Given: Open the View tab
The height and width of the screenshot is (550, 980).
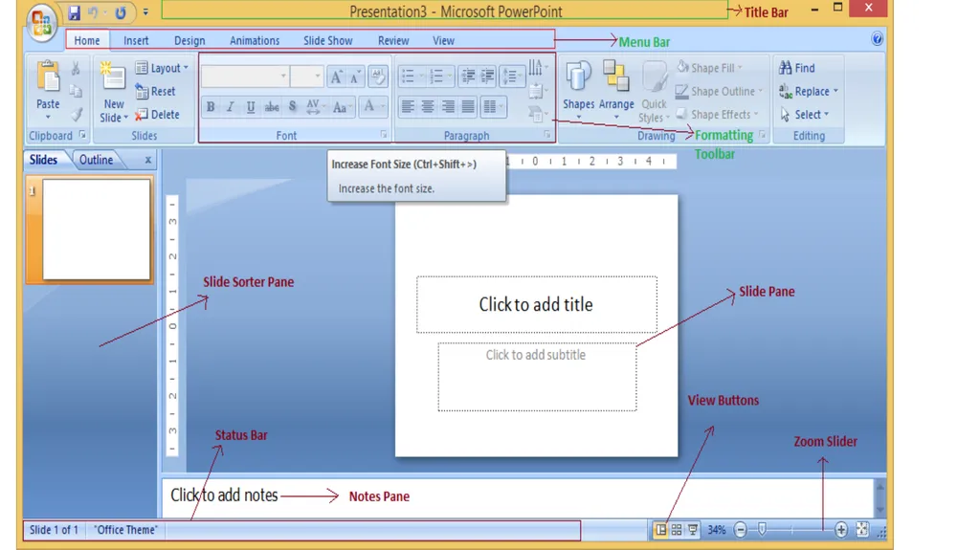Looking at the screenshot, I should [443, 40].
